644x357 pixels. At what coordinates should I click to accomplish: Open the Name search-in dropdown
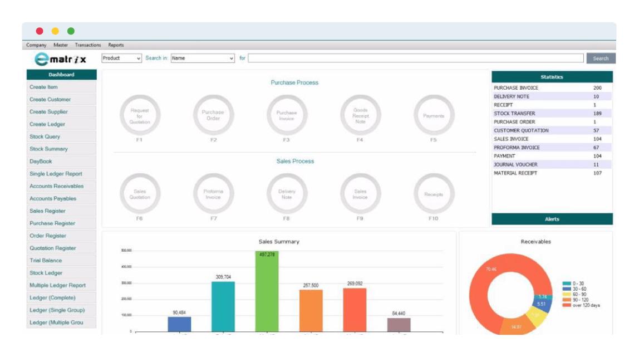[x=203, y=58]
